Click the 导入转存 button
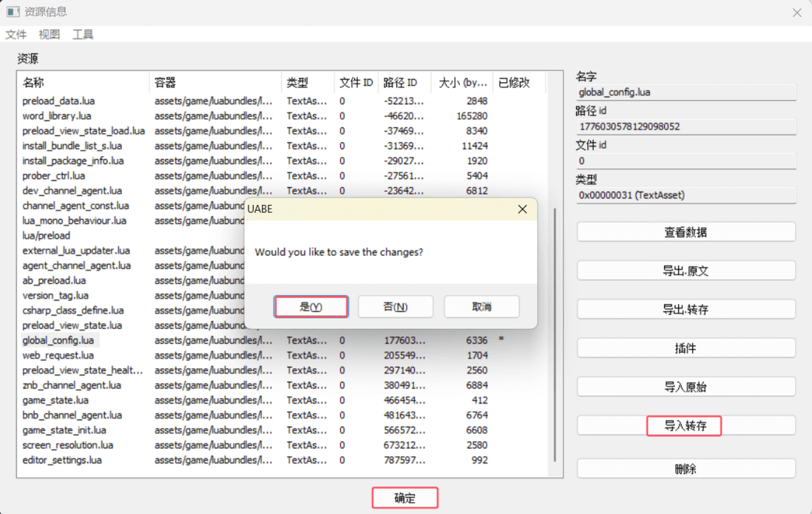Viewport: 812px width, 514px height. [x=685, y=426]
